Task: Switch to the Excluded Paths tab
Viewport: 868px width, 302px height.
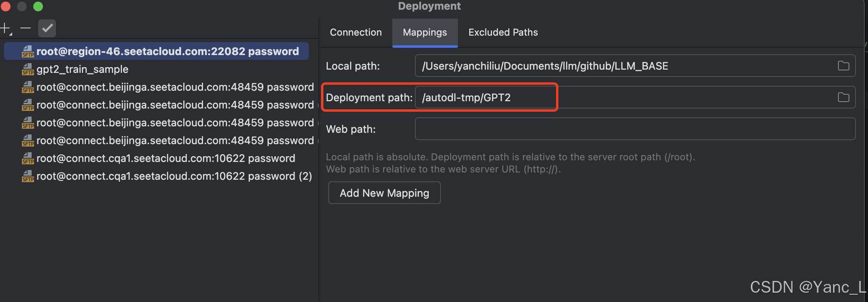Action: pos(503,32)
